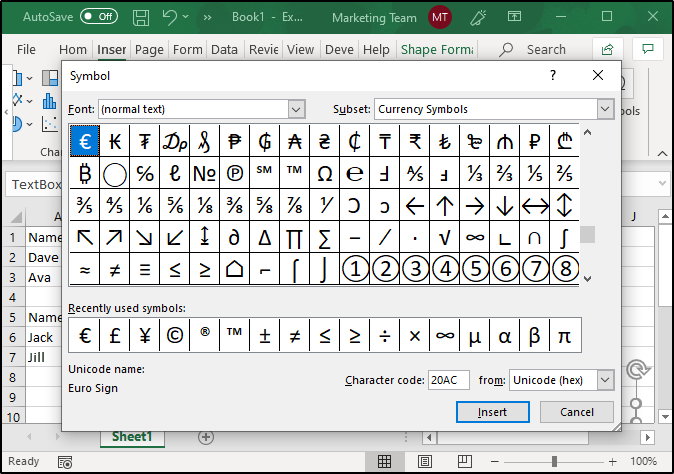
Task: Click the Character code field
Action: (x=448, y=380)
